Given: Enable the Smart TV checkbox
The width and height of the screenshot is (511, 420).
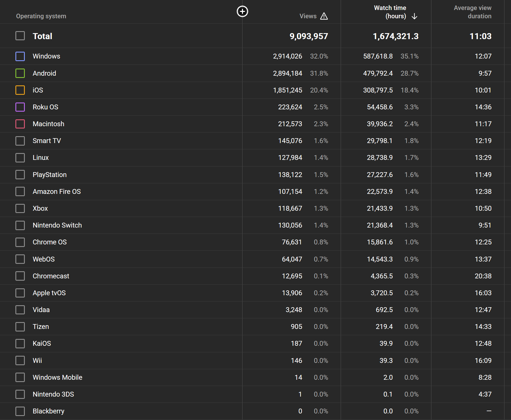Looking at the screenshot, I should [x=20, y=141].
